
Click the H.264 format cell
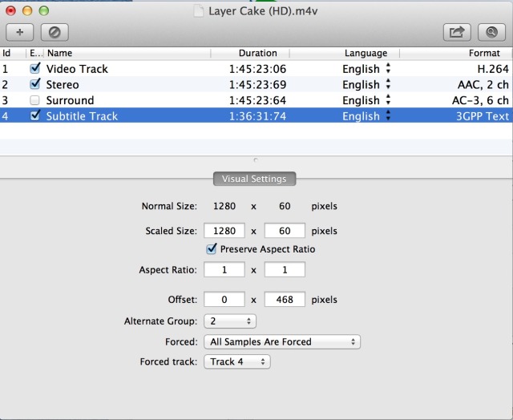493,69
